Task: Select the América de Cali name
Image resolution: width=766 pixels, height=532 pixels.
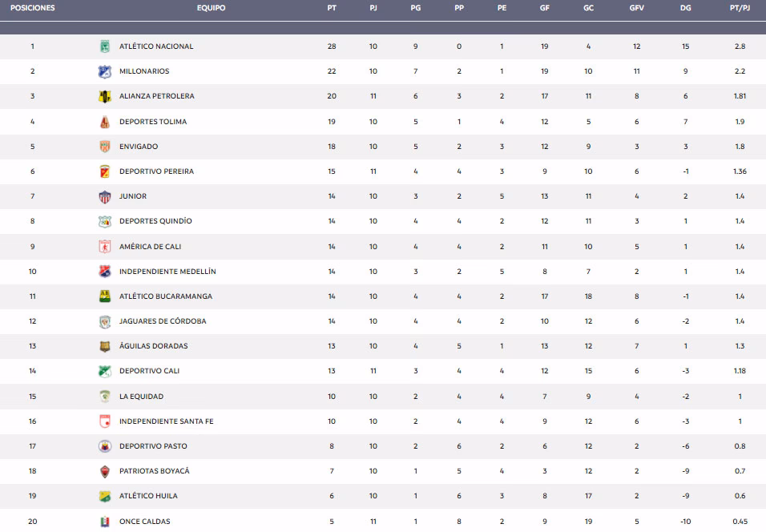Action: coord(152,247)
